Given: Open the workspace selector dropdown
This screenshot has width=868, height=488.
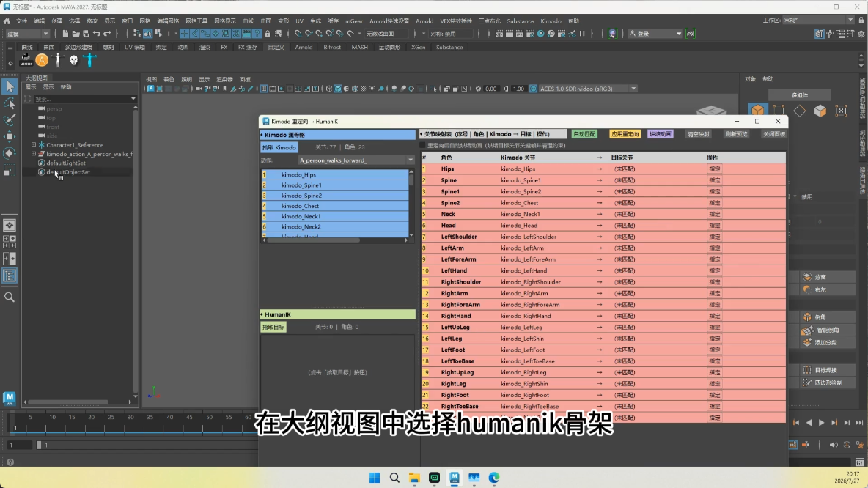Looking at the screenshot, I should [x=818, y=21].
